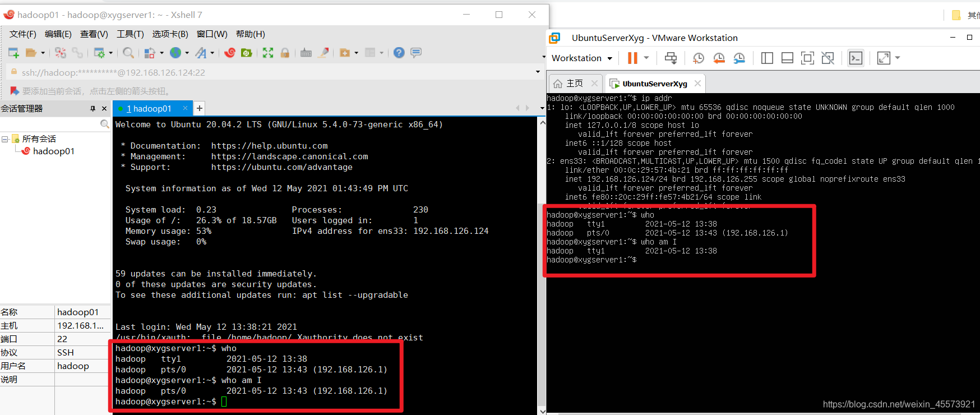Click the lock screen padlock toolbar icon
The width and height of the screenshot is (980, 415).
[x=285, y=53]
